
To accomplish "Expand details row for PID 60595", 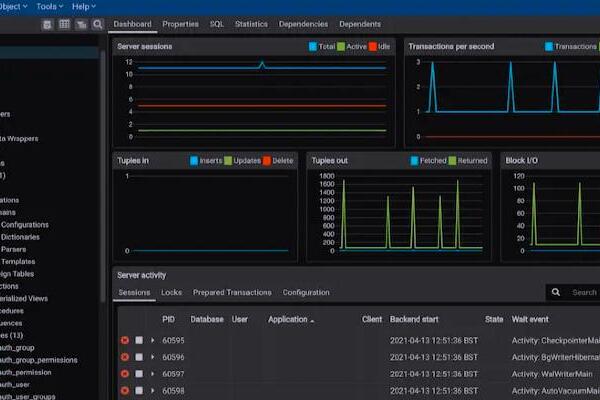I will [x=153, y=341].
